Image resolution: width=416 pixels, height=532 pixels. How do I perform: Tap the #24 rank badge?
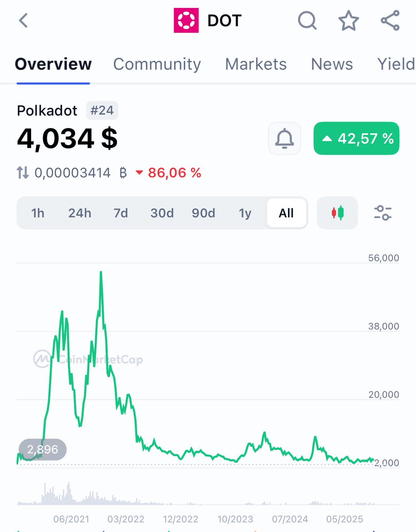click(102, 110)
